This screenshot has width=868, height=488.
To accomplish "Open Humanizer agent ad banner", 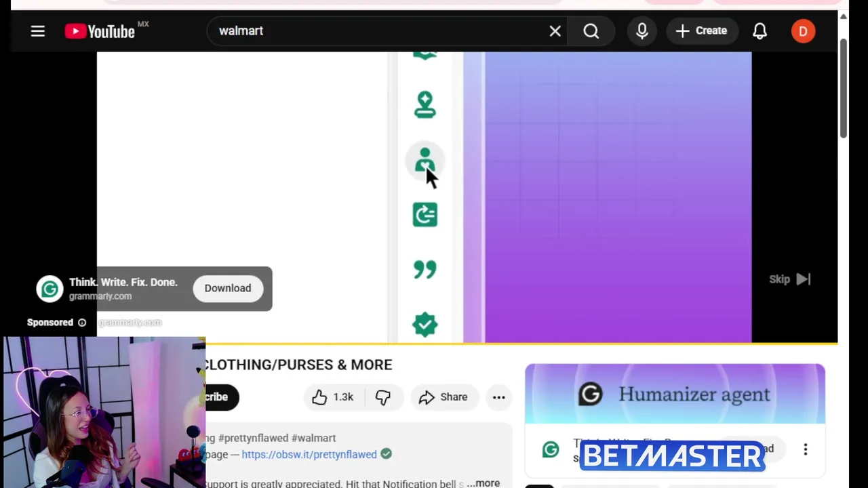I will (x=675, y=394).
